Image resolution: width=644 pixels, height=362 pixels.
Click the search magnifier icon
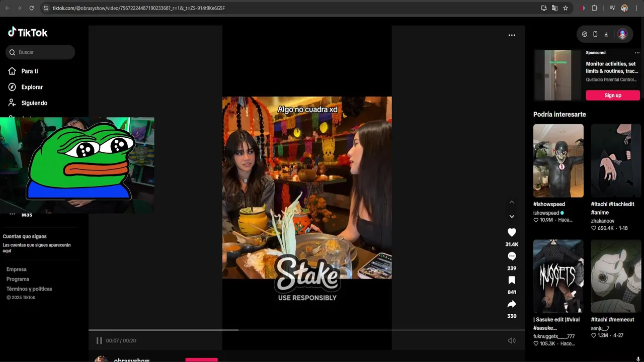pos(12,52)
